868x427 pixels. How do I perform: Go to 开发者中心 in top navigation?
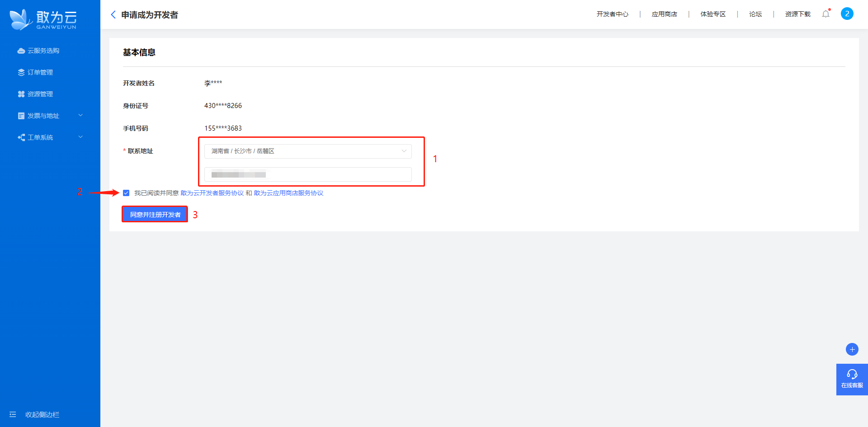pos(612,14)
